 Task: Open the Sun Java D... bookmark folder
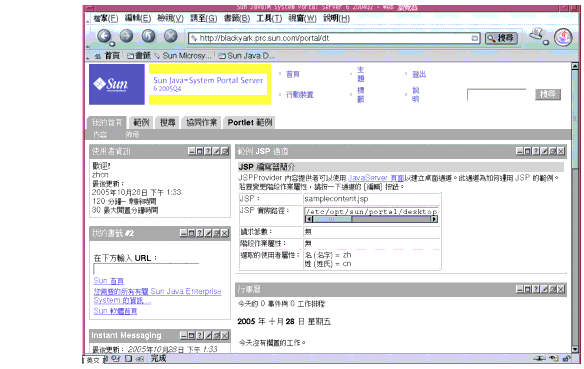247,56
